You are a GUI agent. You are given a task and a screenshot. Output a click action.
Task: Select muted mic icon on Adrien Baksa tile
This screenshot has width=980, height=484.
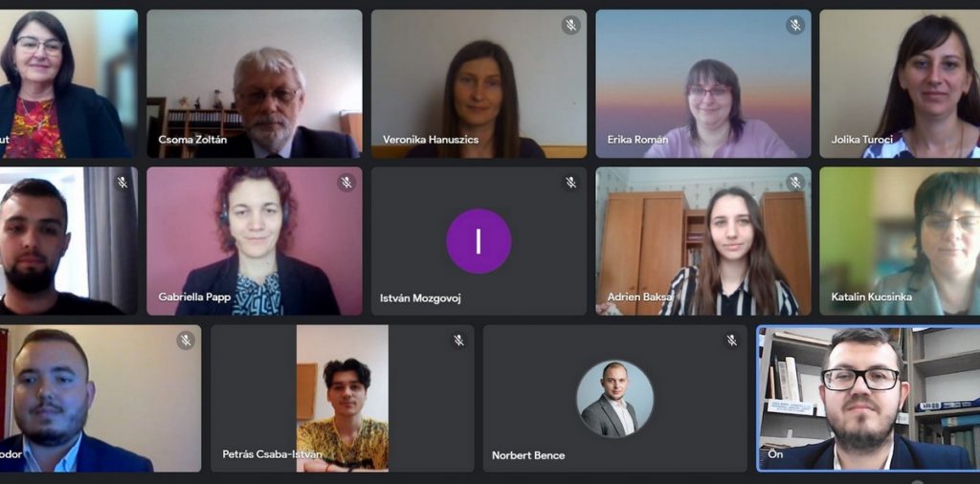(x=795, y=183)
